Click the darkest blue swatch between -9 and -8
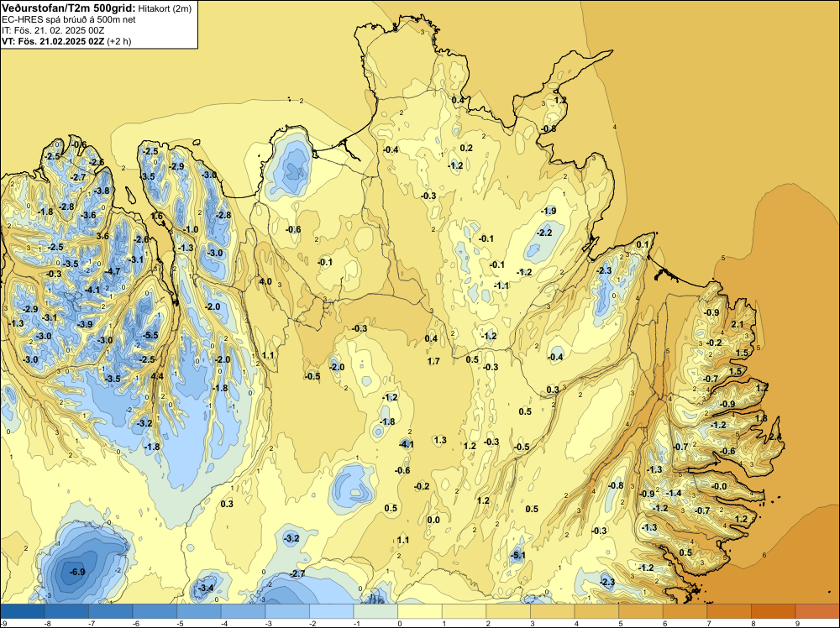 click(x=23, y=611)
